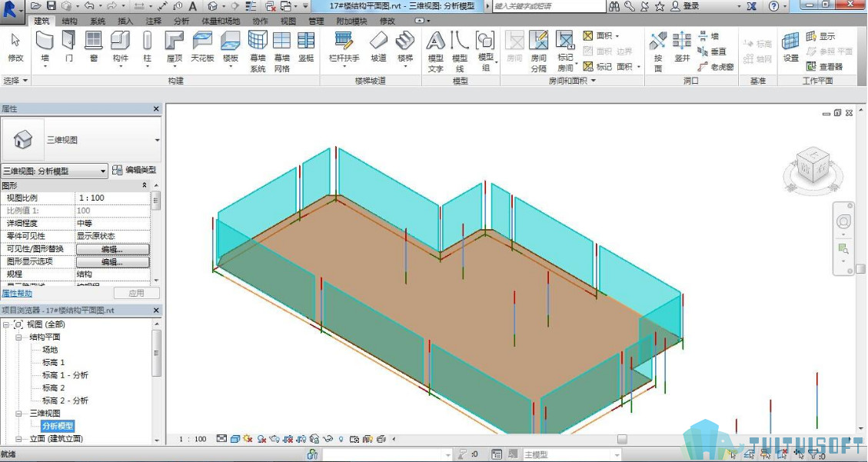Screen dimensions: 868x462
Task: Collapse the 结构平面 tree node
Action: click(18, 337)
